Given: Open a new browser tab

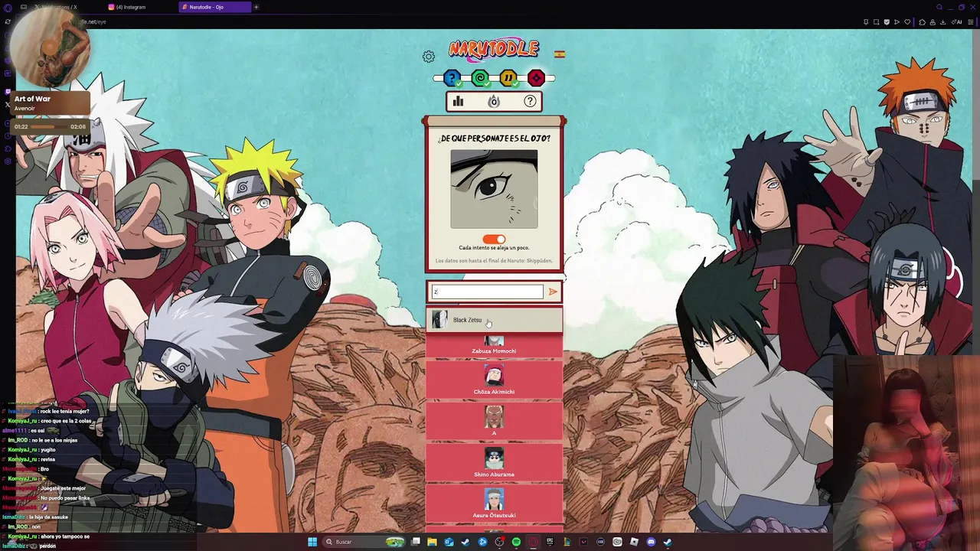Looking at the screenshot, I should pos(256,7).
